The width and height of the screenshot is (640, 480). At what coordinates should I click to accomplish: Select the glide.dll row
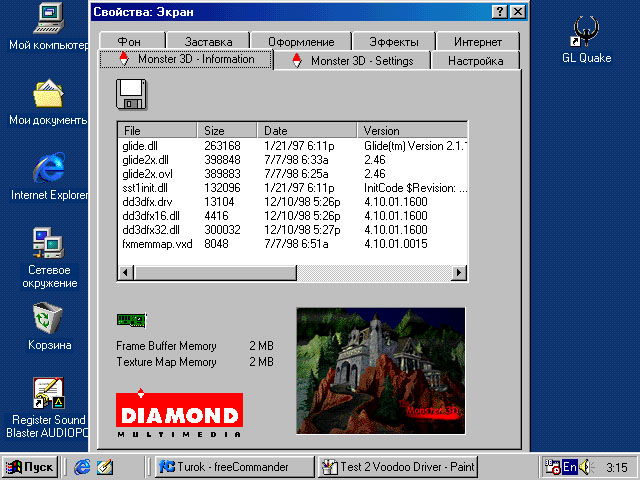(292, 146)
